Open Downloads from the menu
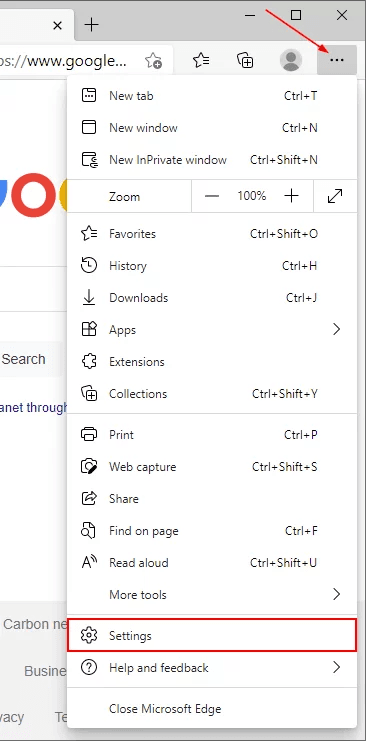Screen dimensions: 366x741 pyautogui.click(x=212, y=298)
